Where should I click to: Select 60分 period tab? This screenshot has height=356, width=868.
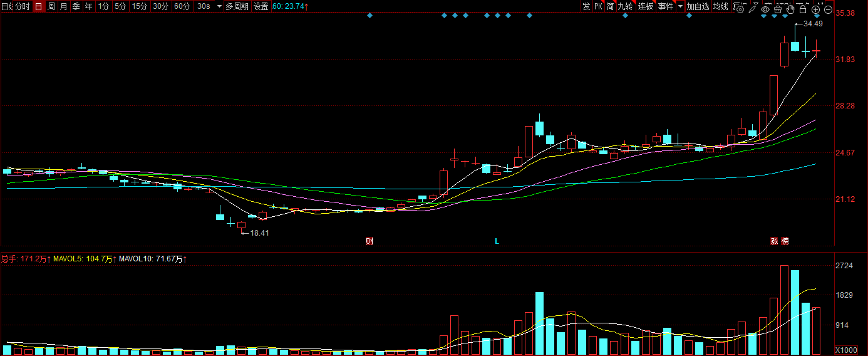[x=182, y=6]
